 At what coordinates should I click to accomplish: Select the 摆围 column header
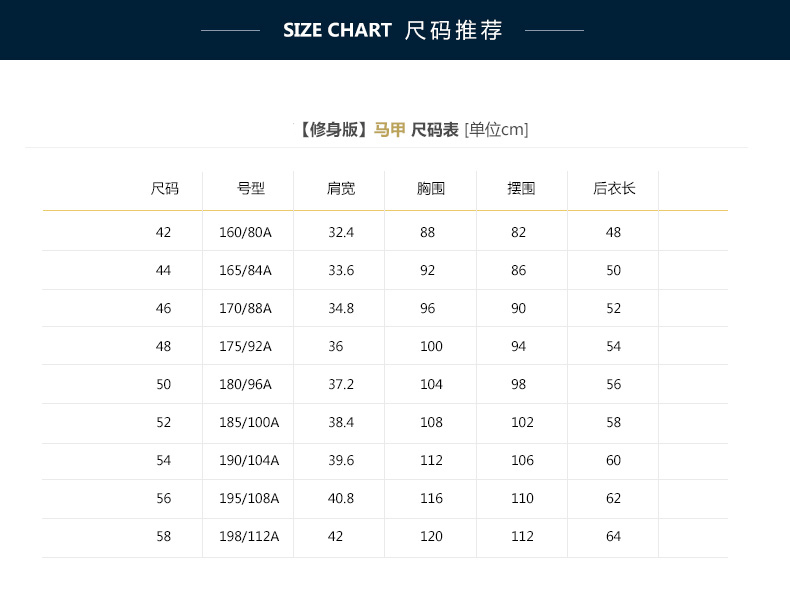click(521, 188)
